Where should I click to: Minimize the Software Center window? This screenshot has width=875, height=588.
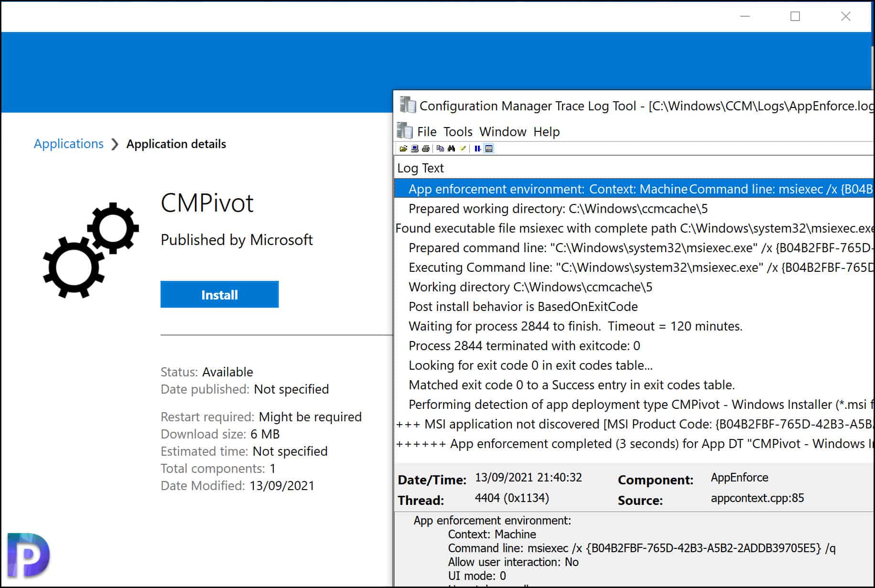point(745,16)
